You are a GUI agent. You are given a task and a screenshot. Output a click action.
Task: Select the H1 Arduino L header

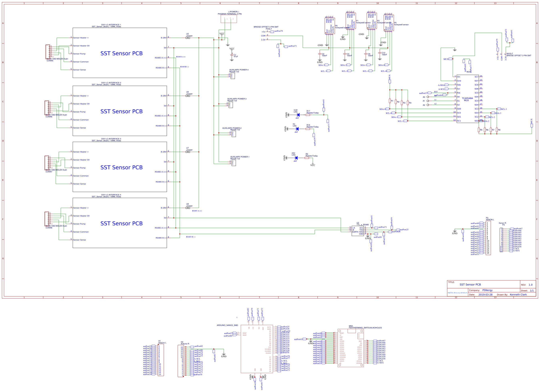tap(161, 360)
